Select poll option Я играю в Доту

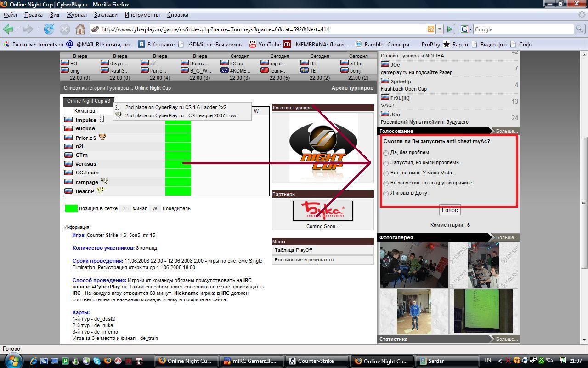pyautogui.click(x=386, y=193)
